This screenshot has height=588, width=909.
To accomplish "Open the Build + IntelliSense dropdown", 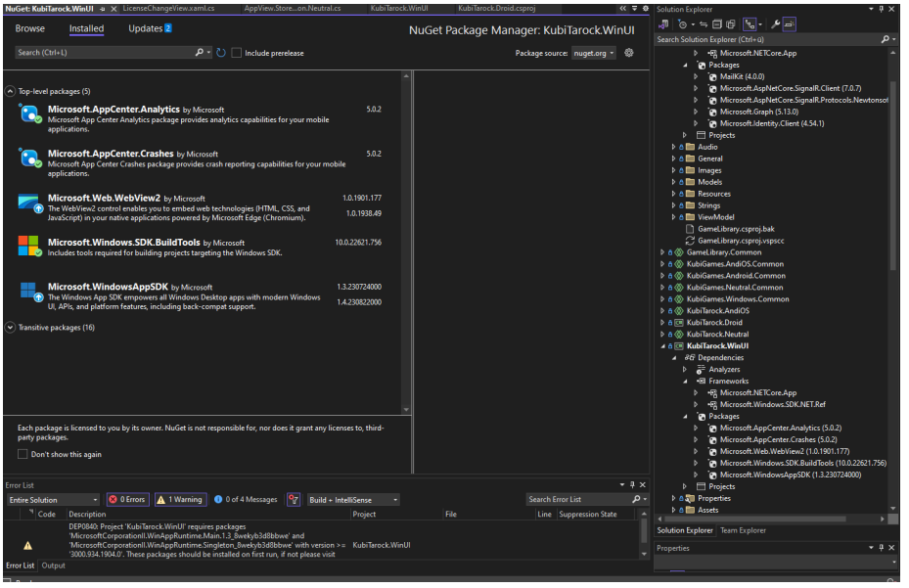I will [x=353, y=500].
